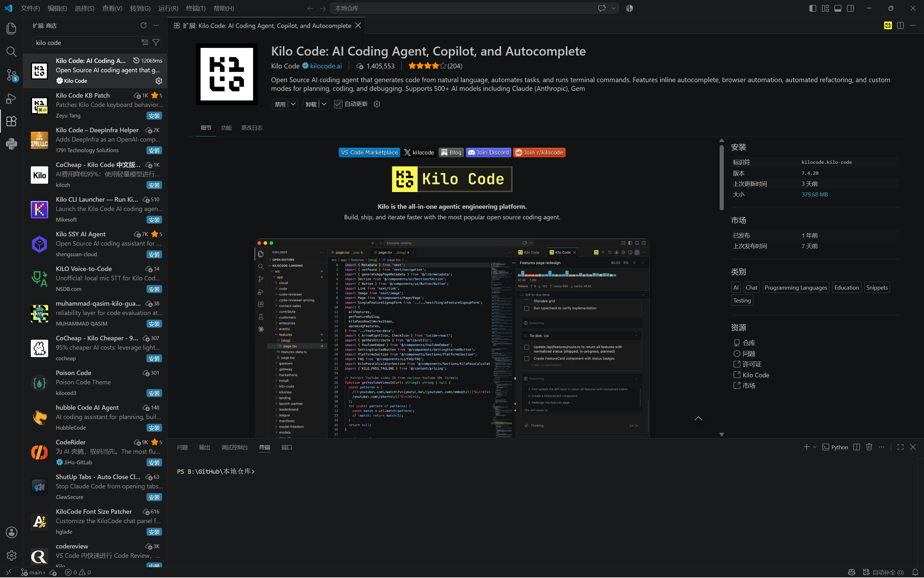Toggle the primary side bar visibility
The width and height of the screenshot is (924, 578).
point(812,8)
